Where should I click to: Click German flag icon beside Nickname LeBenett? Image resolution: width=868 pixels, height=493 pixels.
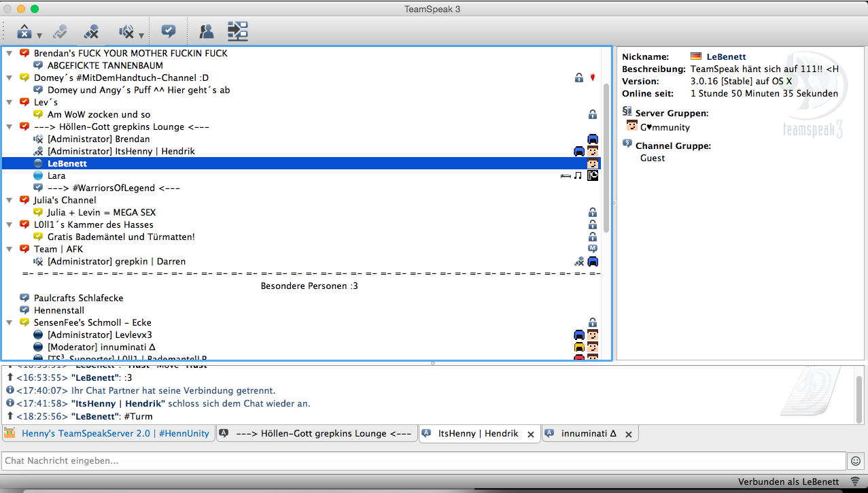696,56
